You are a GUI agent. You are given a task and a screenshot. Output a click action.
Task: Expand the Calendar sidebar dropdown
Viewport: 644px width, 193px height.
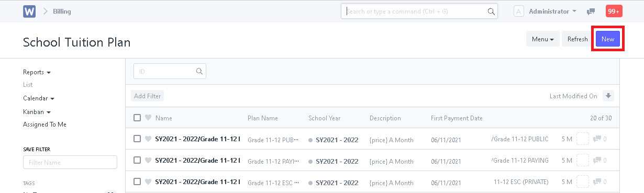point(39,98)
